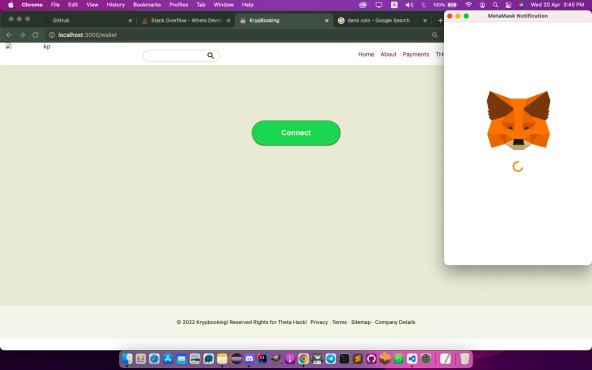Reload the localhost page

pos(35,35)
